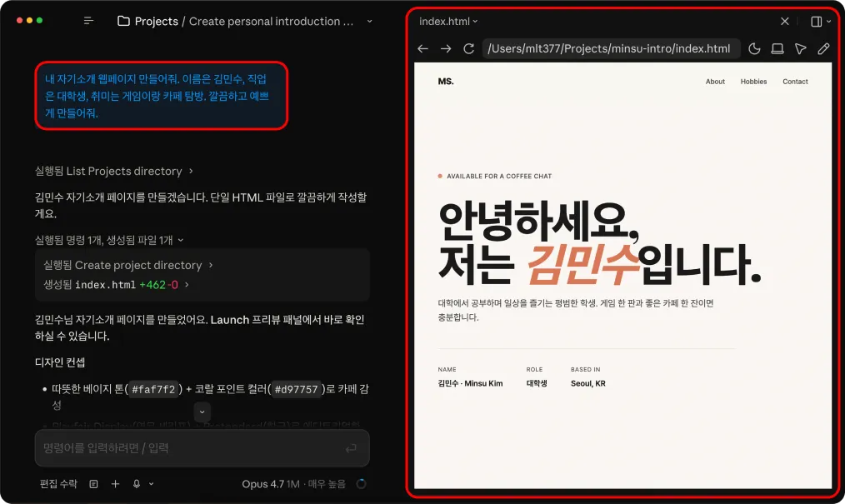Click the user prompt message bubble

(161, 96)
